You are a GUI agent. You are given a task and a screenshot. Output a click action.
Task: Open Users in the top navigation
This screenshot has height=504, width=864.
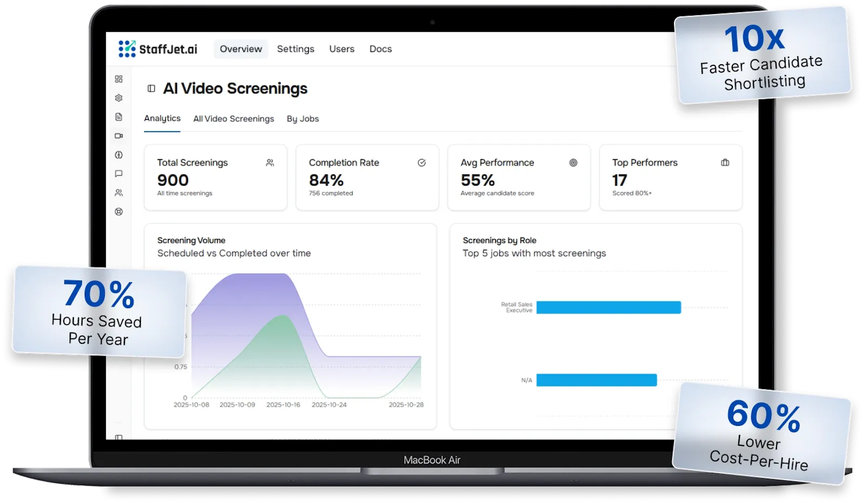(x=342, y=49)
